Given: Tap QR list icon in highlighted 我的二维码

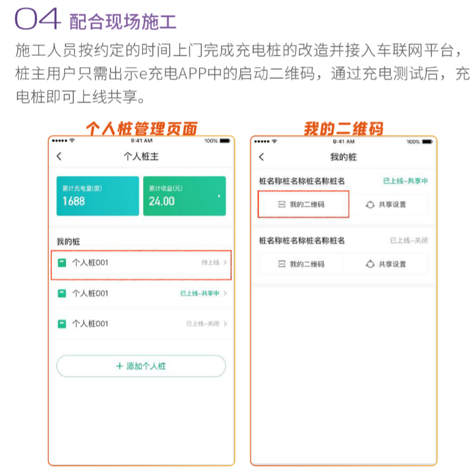Looking at the screenshot, I should 282,204.
